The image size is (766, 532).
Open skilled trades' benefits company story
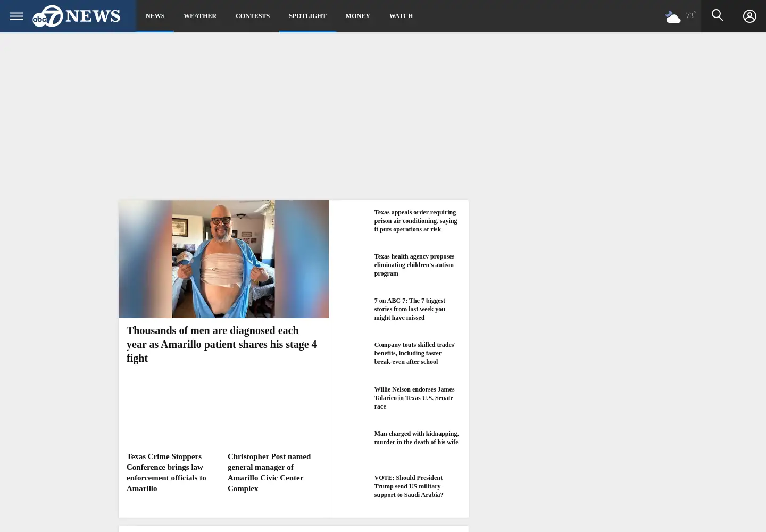click(x=416, y=353)
